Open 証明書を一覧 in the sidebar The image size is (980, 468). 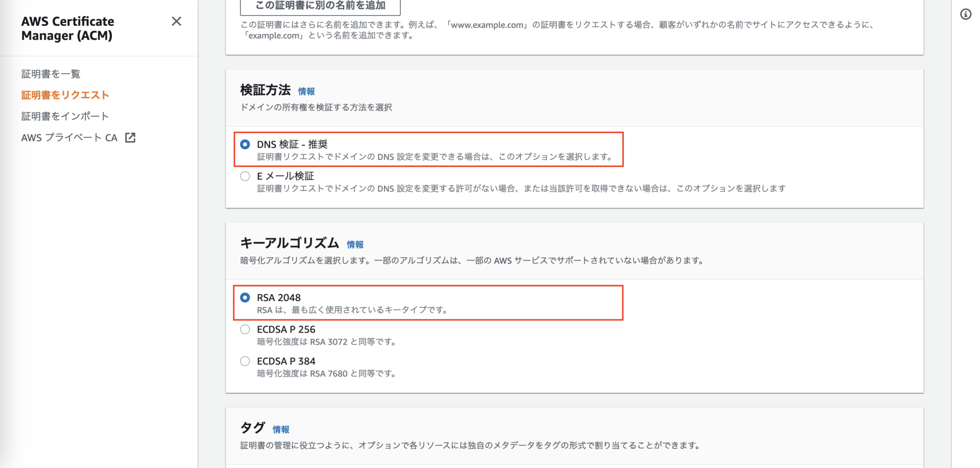tap(50, 74)
